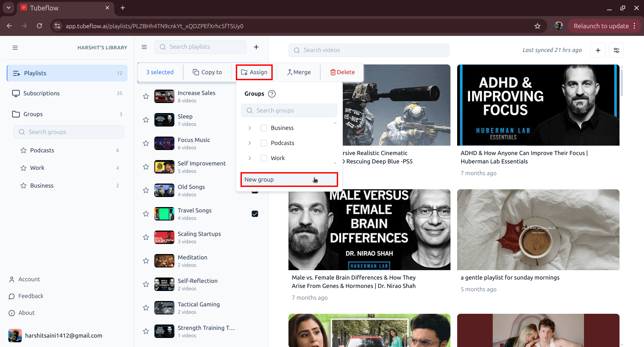Viewport: 644px width, 347px height.
Task: Collapse the library sidebar hamburger icon
Action: click(15, 48)
